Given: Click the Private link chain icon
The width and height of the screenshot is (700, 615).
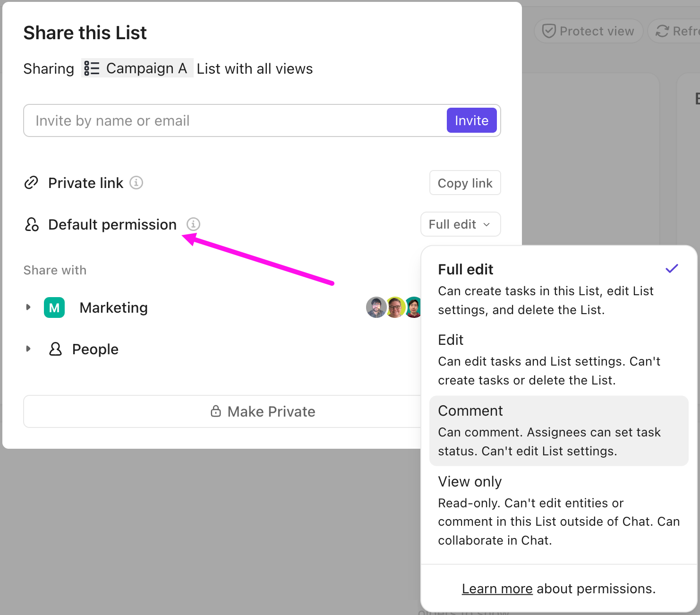Looking at the screenshot, I should tap(31, 183).
